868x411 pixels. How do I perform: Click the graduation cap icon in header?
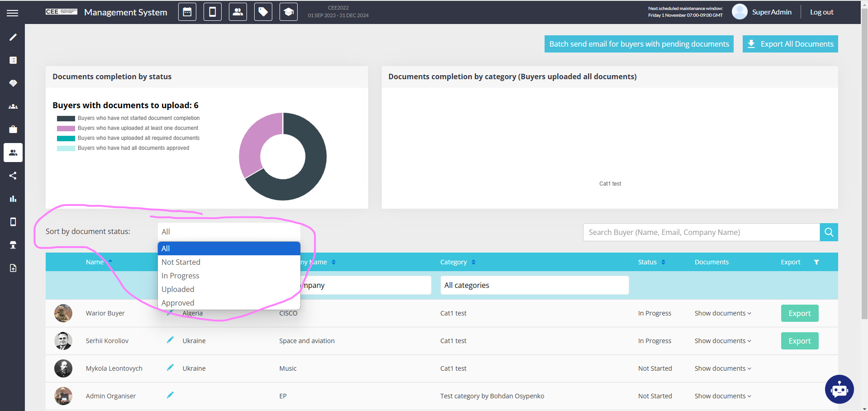pyautogui.click(x=288, y=12)
